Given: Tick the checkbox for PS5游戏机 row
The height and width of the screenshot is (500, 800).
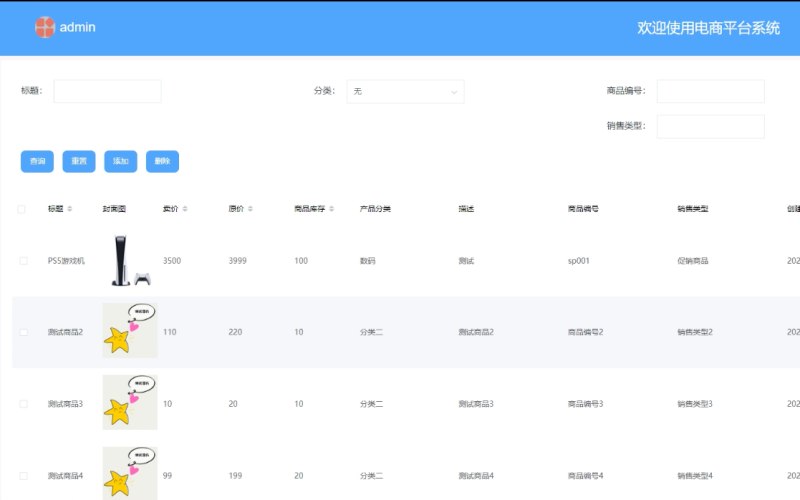Looking at the screenshot, I should (x=23, y=261).
